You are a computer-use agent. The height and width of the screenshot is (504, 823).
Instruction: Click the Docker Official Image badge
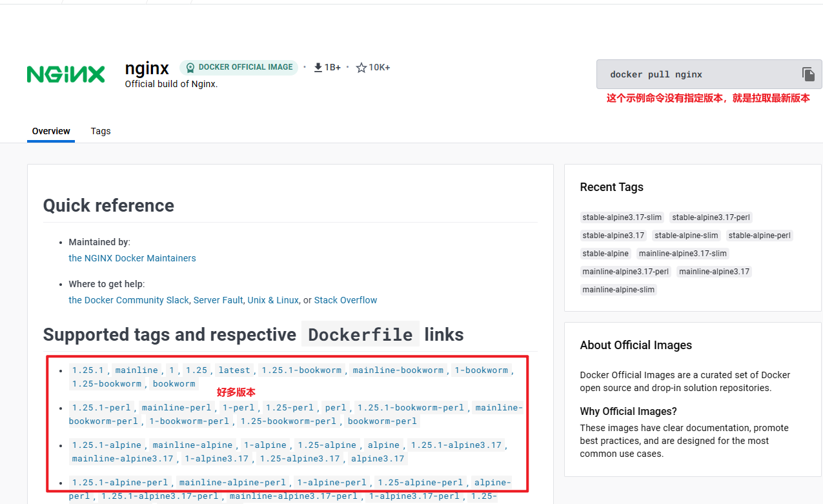[x=239, y=67]
